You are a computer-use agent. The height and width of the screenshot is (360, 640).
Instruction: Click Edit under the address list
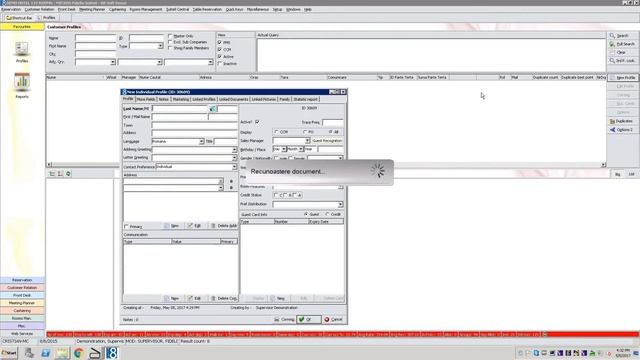pyautogui.click(x=195, y=226)
